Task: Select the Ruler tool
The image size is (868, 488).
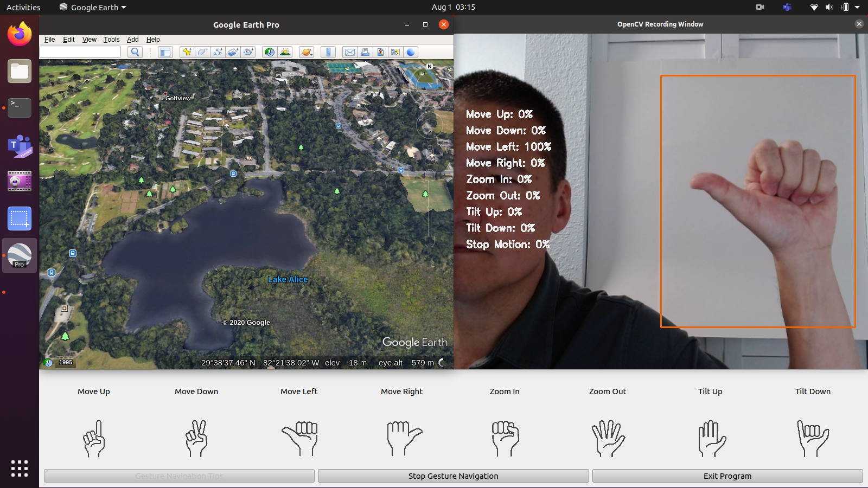Action: (328, 52)
